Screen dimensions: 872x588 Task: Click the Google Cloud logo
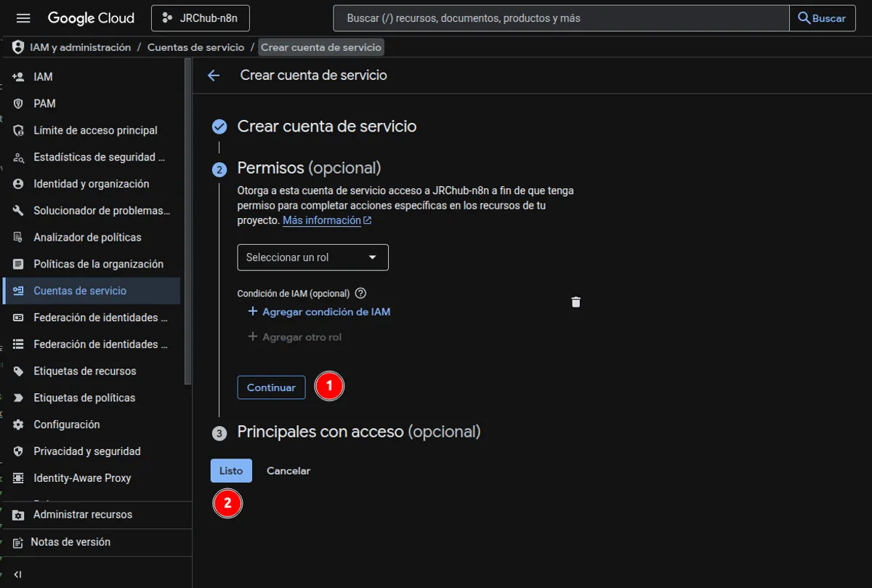[x=91, y=18]
